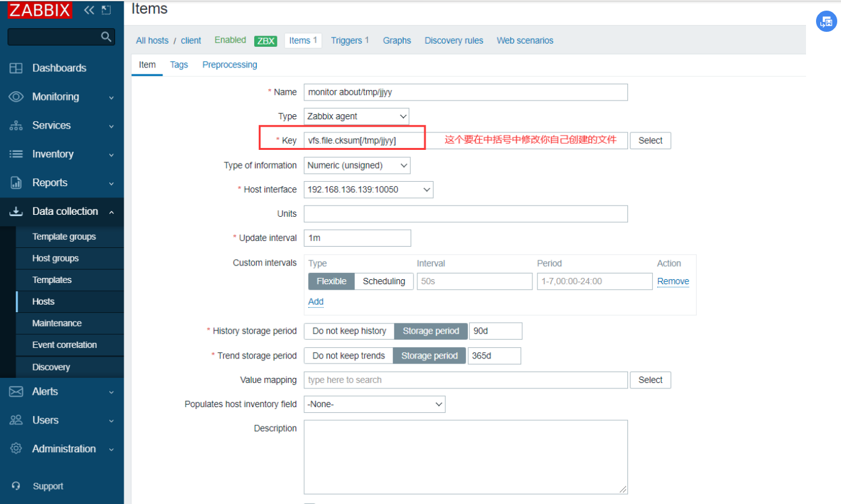Click the Key input field
The image size is (841, 504).
[465, 141]
